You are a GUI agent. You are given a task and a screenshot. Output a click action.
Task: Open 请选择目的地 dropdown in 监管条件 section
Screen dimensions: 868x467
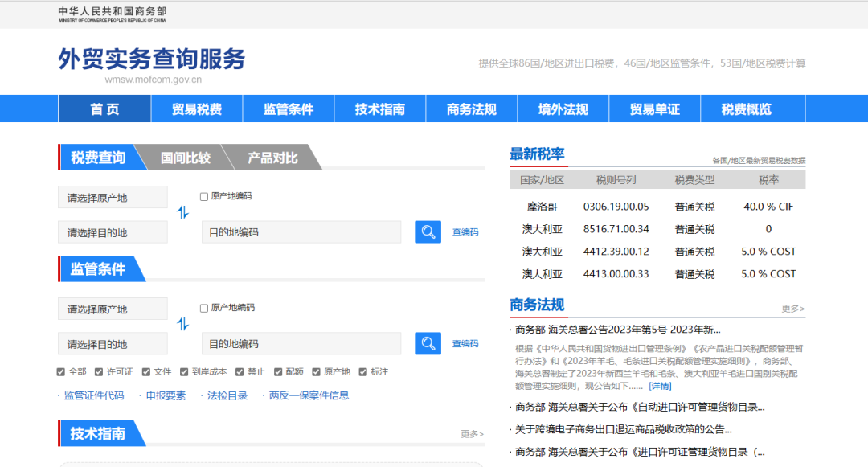(x=113, y=344)
